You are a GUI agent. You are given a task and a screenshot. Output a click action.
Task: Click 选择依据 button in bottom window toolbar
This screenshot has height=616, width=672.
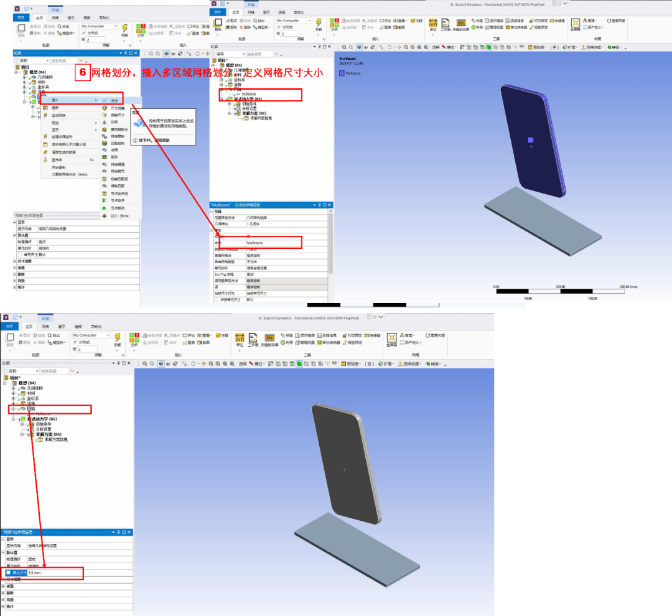click(409, 363)
